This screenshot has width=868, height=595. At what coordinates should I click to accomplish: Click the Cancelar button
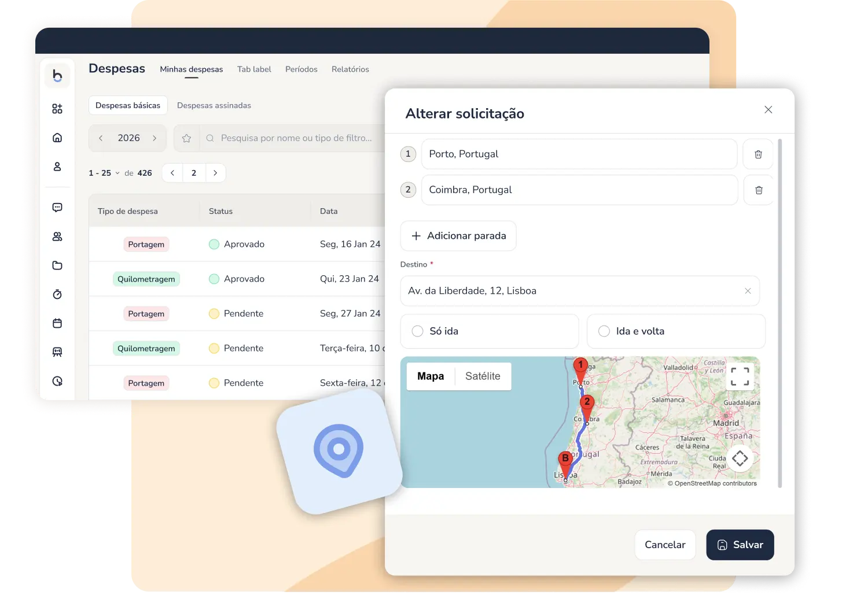(x=665, y=545)
